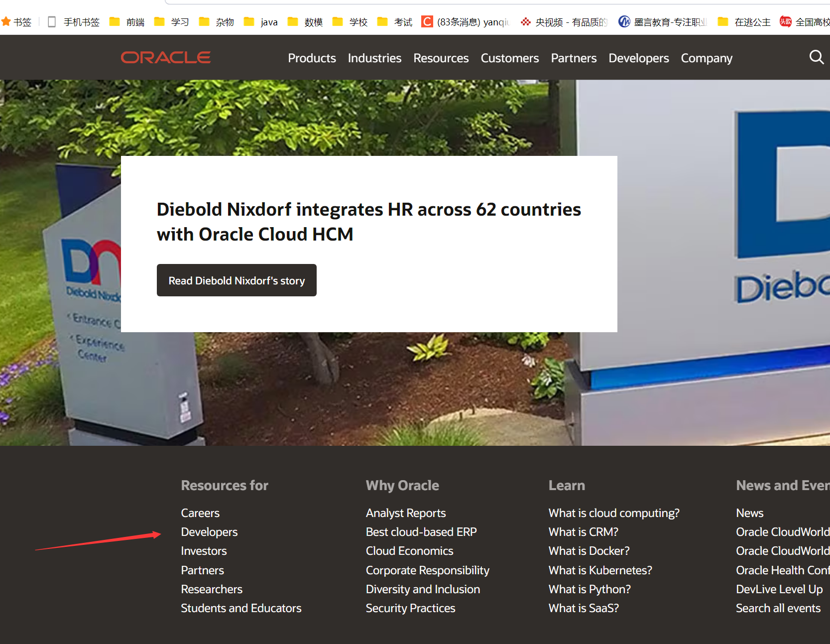Open the Developers menu in top navigation
This screenshot has height=644, width=830.
coord(638,58)
